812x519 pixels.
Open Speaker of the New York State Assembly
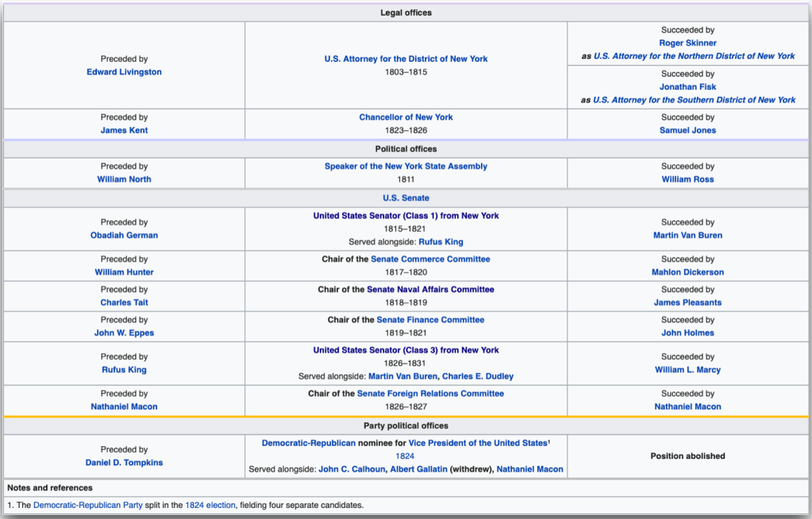406,166
